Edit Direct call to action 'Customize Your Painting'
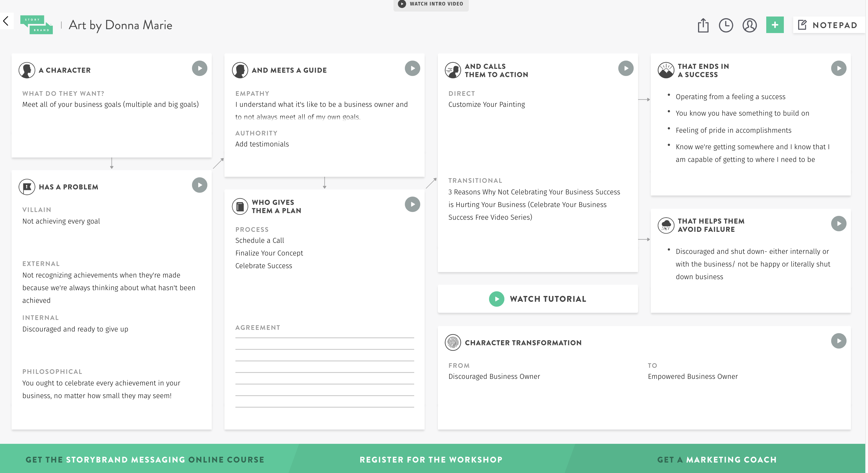 coord(487,105)
